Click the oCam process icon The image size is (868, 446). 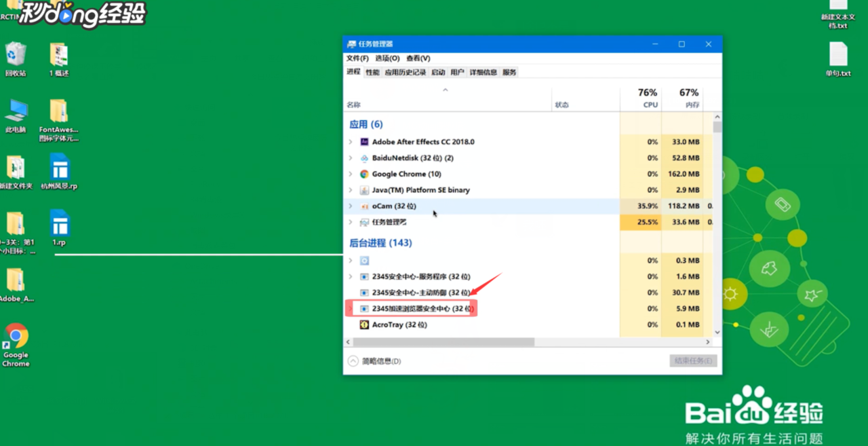tap(364, 206)
